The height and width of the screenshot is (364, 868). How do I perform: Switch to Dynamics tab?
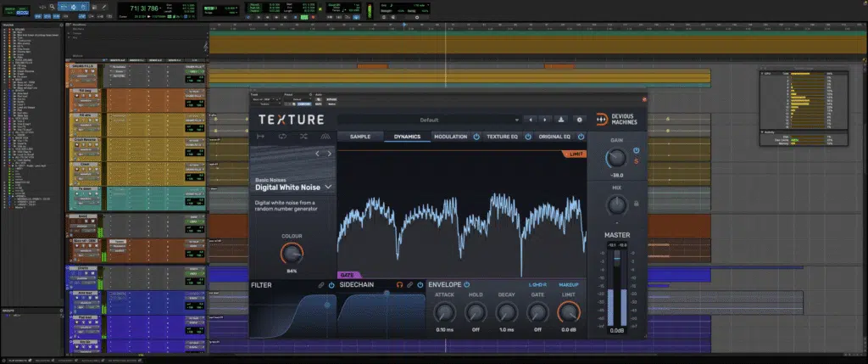tap(407, 137)
